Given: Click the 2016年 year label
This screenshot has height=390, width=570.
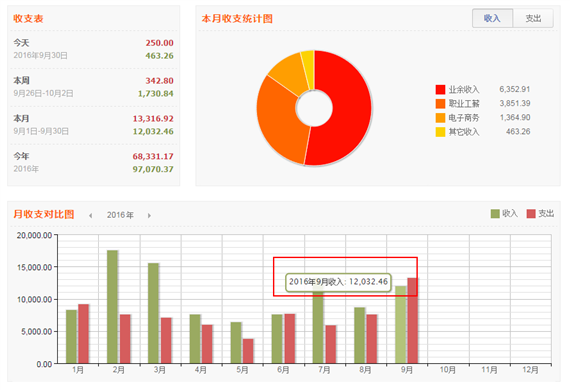Looking at the screenshot, I should (x=120, y=215).
